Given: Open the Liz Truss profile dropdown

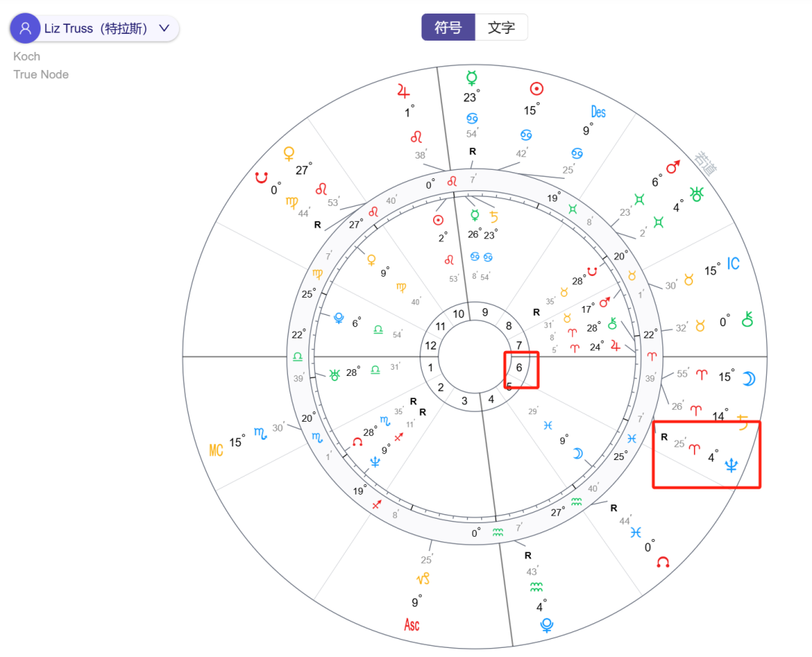Looking at the screenshot, I should (x=95, y=29).
